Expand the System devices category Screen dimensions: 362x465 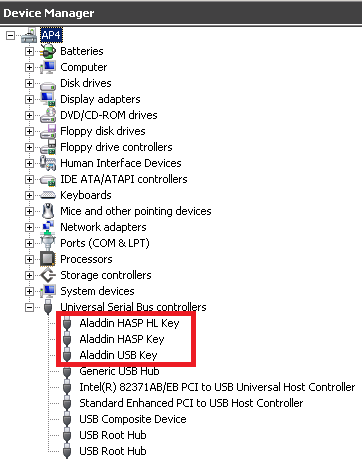29,291
